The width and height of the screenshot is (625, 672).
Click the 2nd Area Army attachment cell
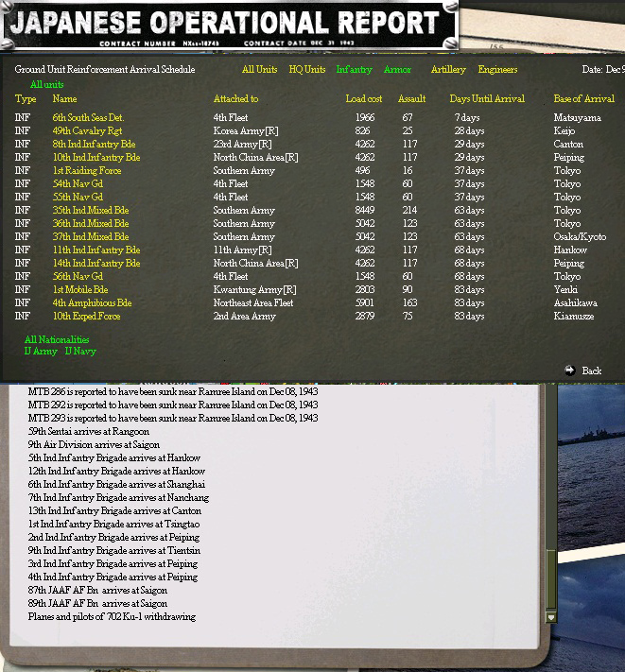[x=244, y=317]
